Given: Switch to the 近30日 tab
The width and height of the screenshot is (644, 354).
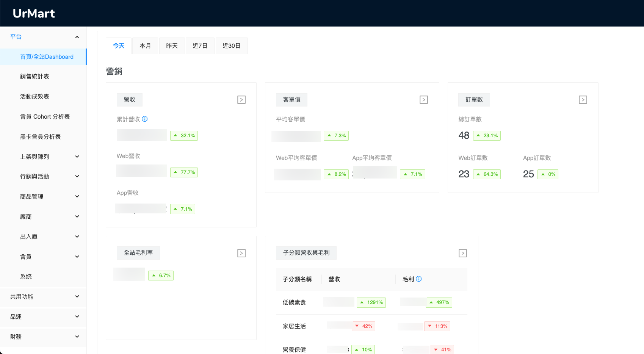Looking at the screenshot, I should [232, 45].
